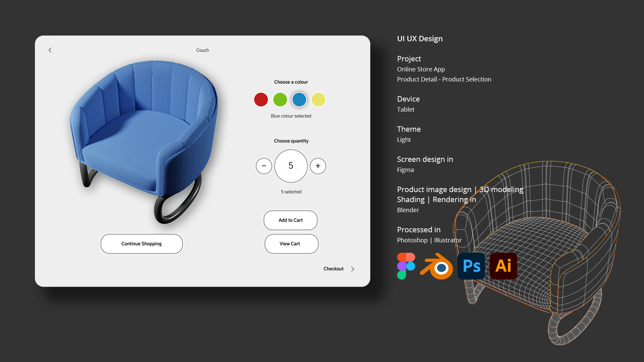Select the yellow colour swatch
This screenshot has height=362, width=644.
pyautogui.click(x=318, y=100)
